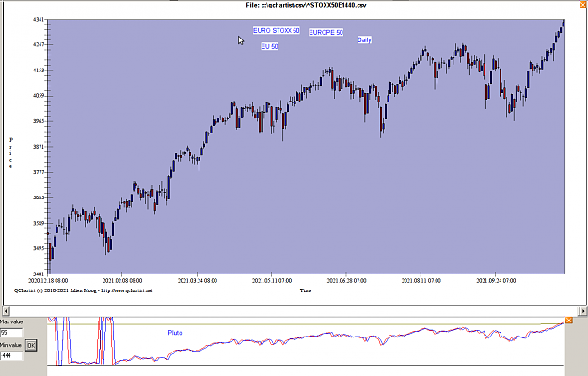Select the EUROPE 50 text label
The image size is (588, 376).
coord(326,32)
